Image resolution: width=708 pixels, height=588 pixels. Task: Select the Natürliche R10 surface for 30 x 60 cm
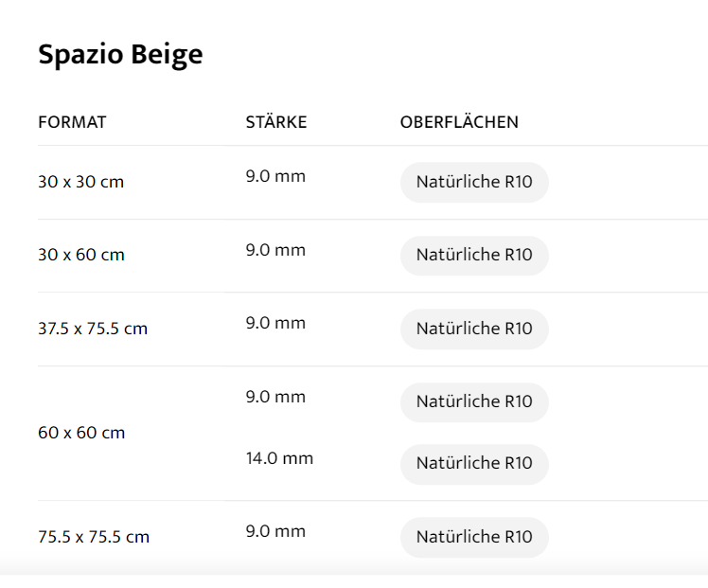coord(474,255)
